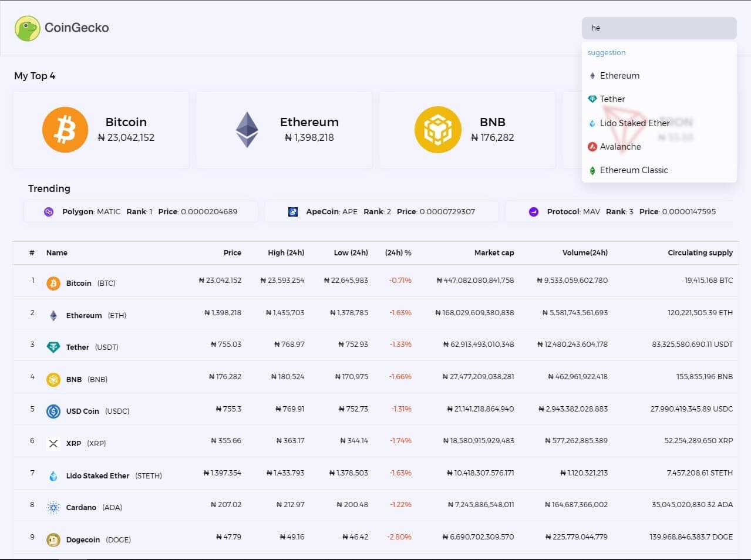The width and height of the screenshot is (751, 560).
Task: Click inside the search input field
Action: pos(658,28)
